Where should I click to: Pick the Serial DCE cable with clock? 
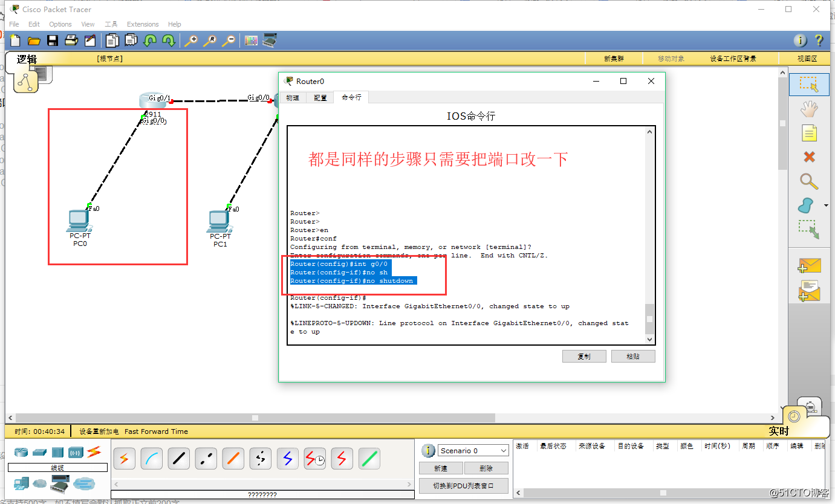pyautogui.click(x=315, y=459)
